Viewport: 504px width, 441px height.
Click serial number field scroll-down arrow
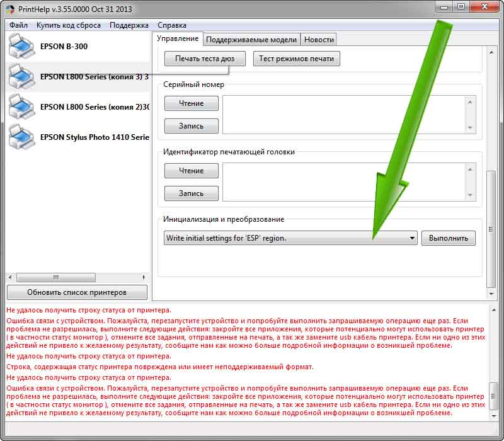click(470, 127)
